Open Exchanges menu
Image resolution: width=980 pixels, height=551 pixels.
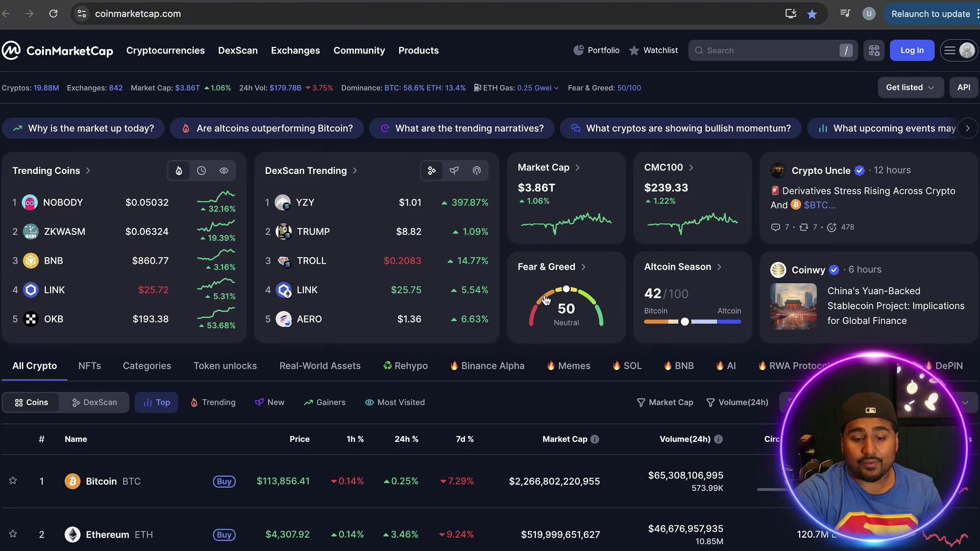(x=296, y=51)
